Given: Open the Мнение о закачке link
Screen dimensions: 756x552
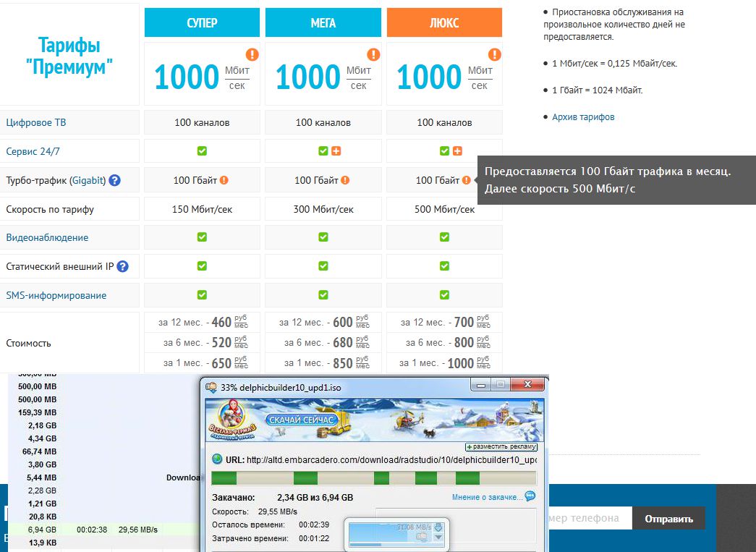Looking at the screenshot, I should coord(487,496).
